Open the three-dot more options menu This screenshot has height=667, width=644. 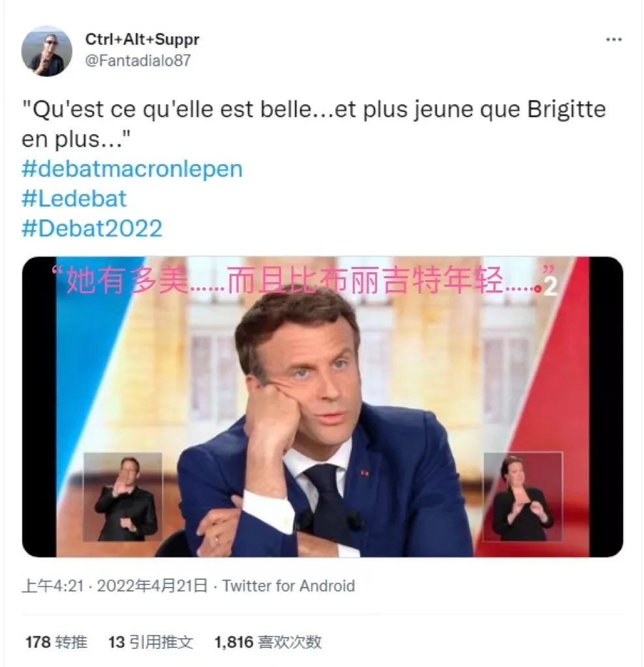tap(614, 40)
